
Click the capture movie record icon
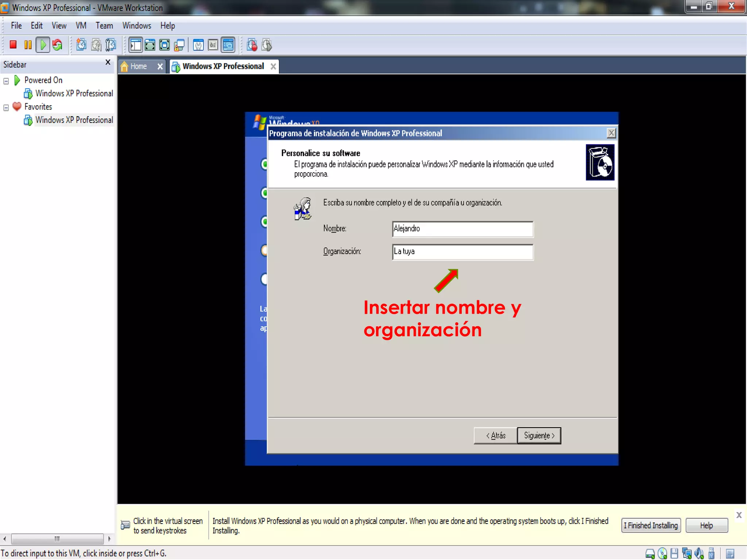pos(252,45)
